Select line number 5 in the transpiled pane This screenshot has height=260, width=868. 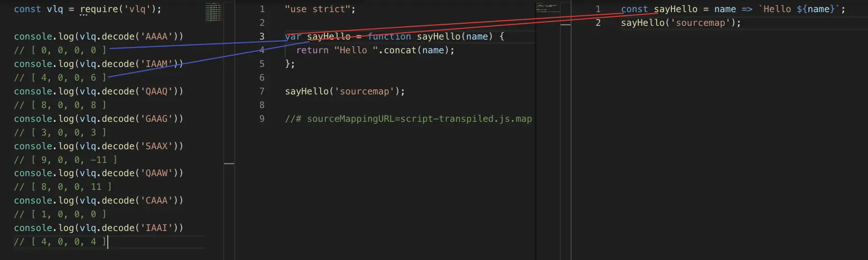[x=262, y=64]
